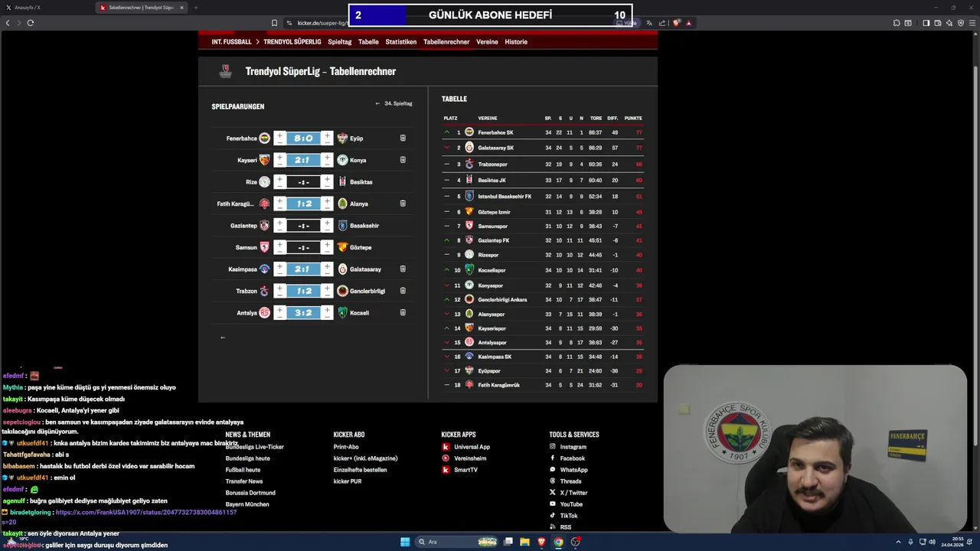Switch to the Statistiken tab

(401, 42)
